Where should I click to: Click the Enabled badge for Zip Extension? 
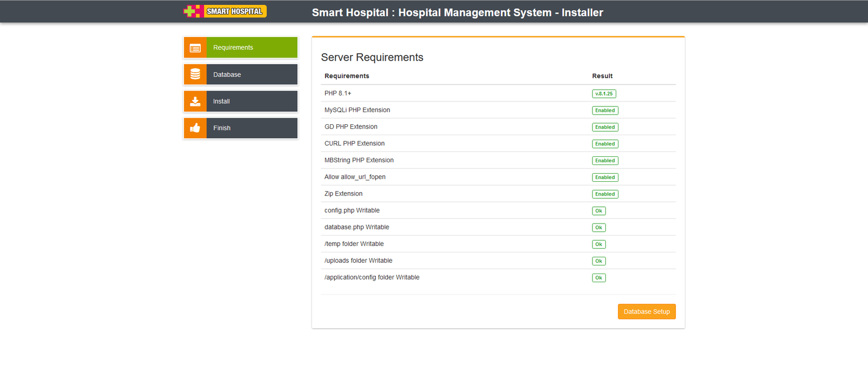605,194
